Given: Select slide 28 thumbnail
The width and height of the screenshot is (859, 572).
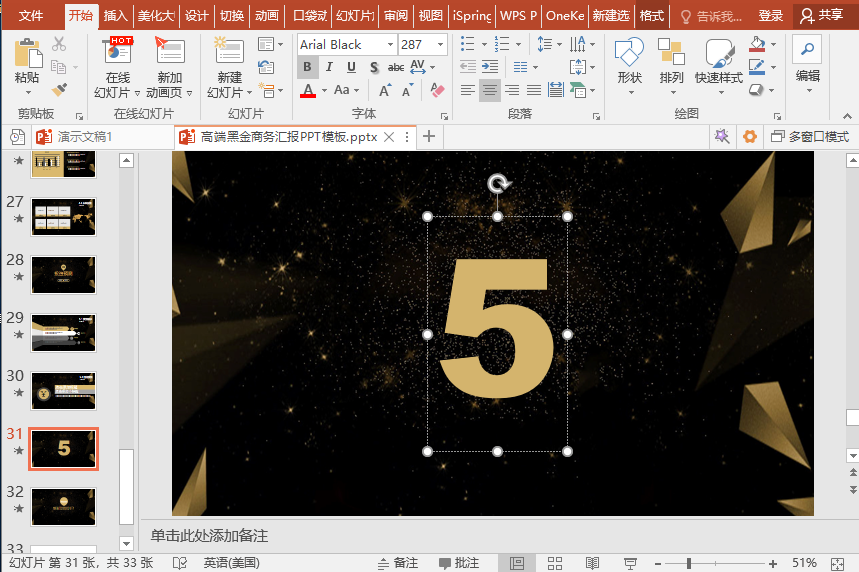Looking at the screenshot, I should [64, 275].
